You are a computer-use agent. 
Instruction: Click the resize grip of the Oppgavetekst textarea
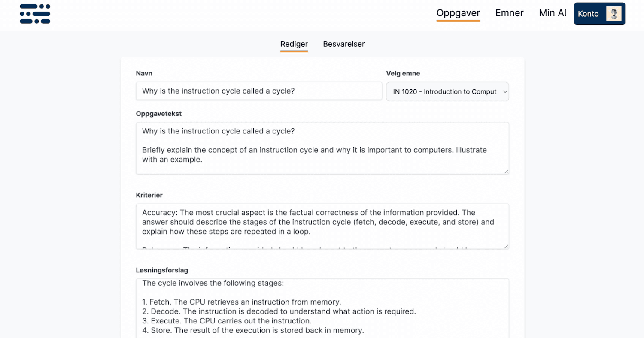(507, 172)
